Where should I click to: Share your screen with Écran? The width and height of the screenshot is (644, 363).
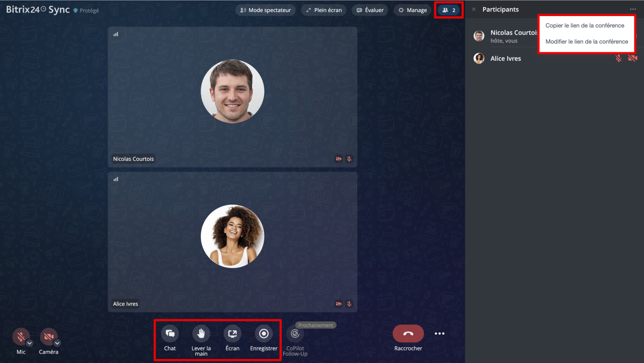point(232,333)
